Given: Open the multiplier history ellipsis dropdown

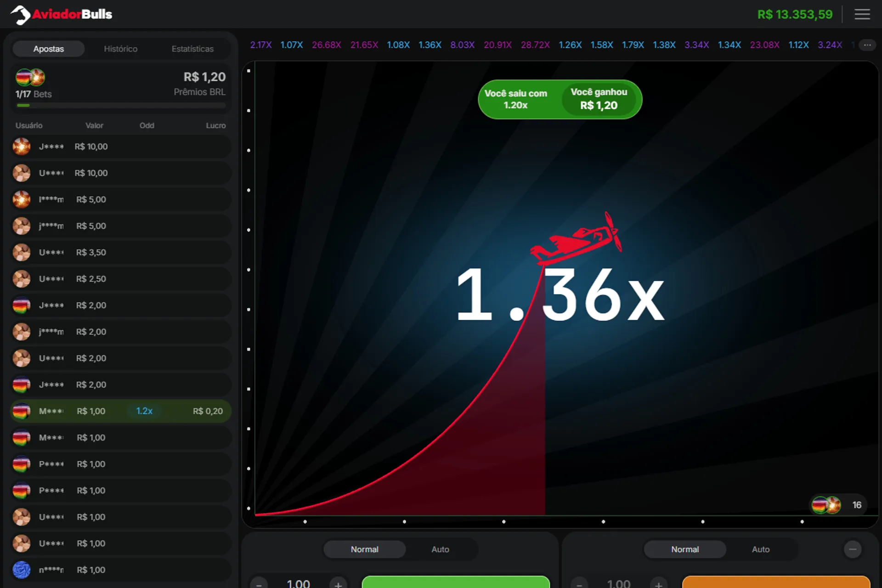Looking at the screenshot, I should point(867,45).
